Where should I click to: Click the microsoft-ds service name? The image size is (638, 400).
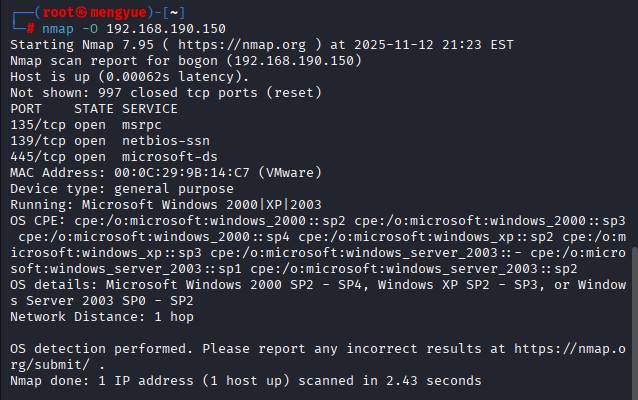coord(167,157)
